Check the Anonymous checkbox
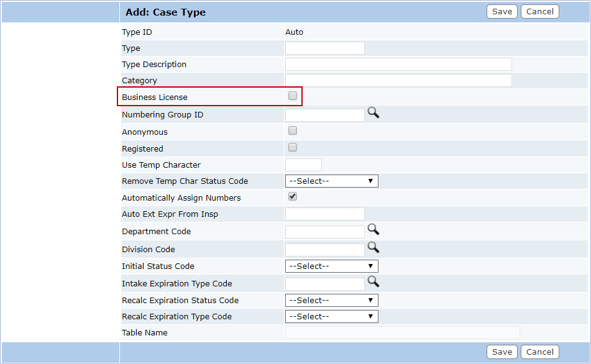This screenshot has width=591, height=364. tap(293, 131)
